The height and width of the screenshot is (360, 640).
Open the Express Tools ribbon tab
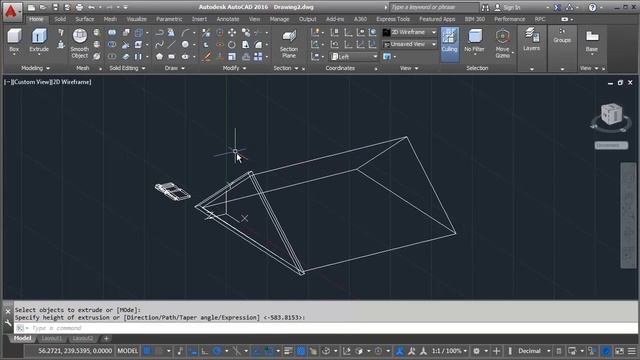pyautogui.click(x=393, y=19)
